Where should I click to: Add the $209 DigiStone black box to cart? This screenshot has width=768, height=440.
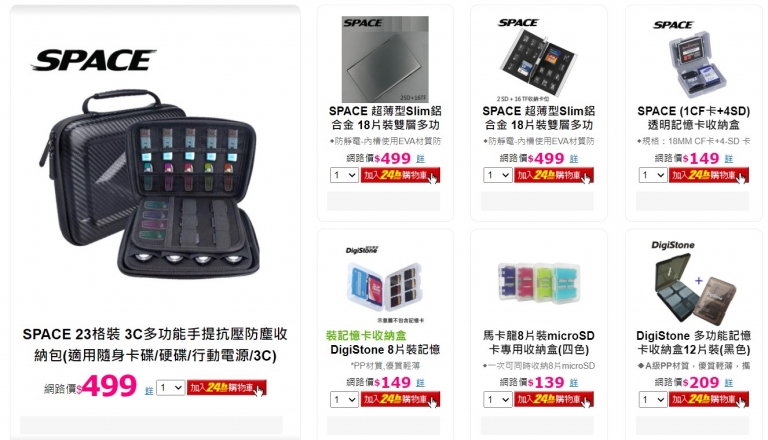coord(708,399)
